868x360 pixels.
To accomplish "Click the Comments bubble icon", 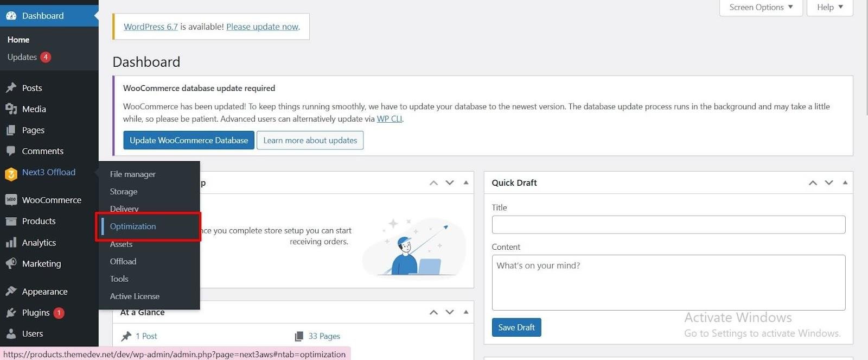I will coord(11,151).
